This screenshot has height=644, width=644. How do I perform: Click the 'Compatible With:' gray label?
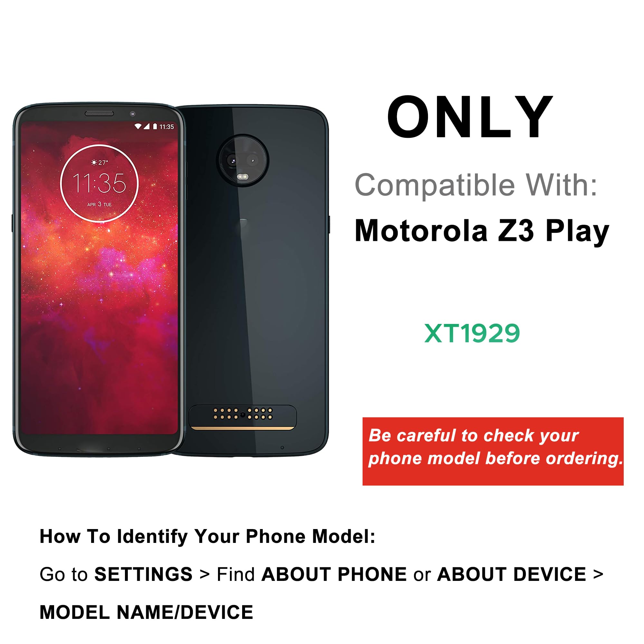pos(476,185)
